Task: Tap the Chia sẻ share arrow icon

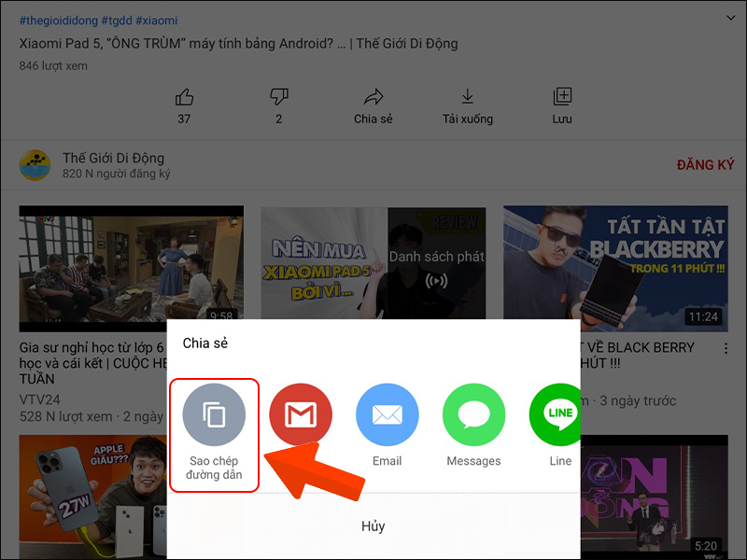Action: pos(373,97)
